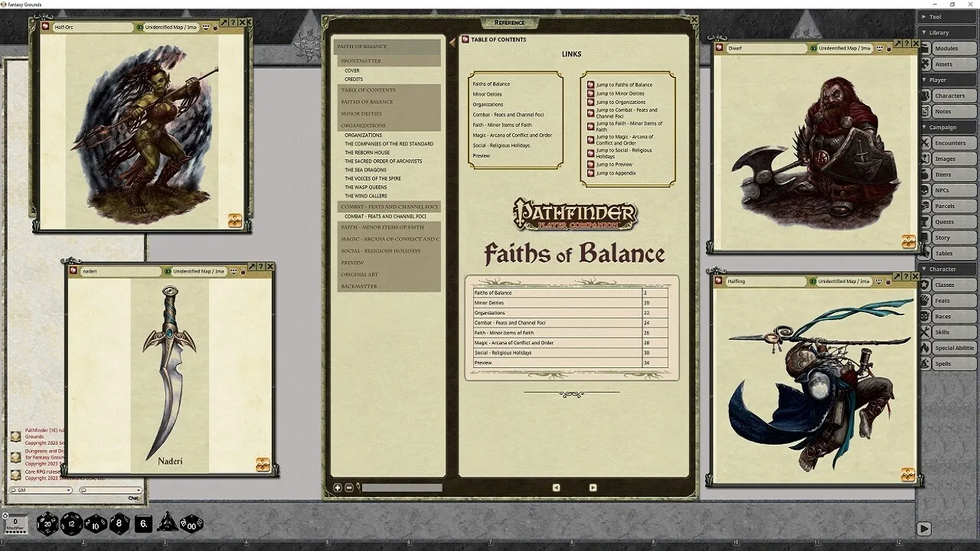Click the naderi window pop-out arrow

252,266
